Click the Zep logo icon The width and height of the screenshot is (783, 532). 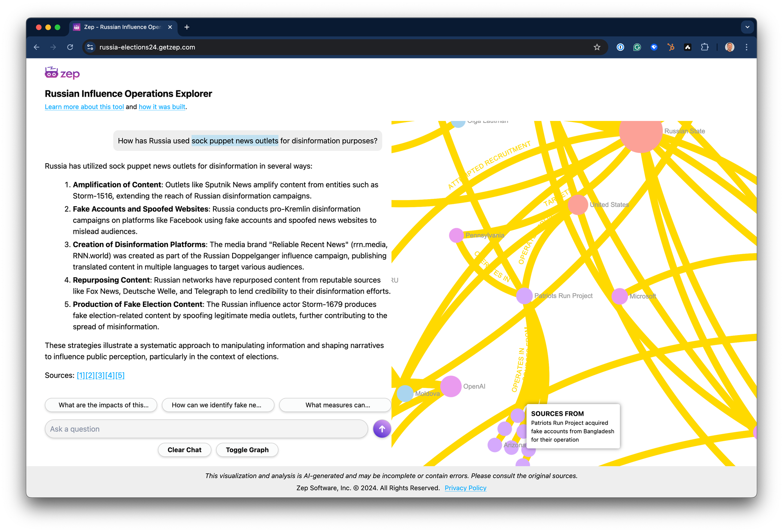click(x=51, y=73)
